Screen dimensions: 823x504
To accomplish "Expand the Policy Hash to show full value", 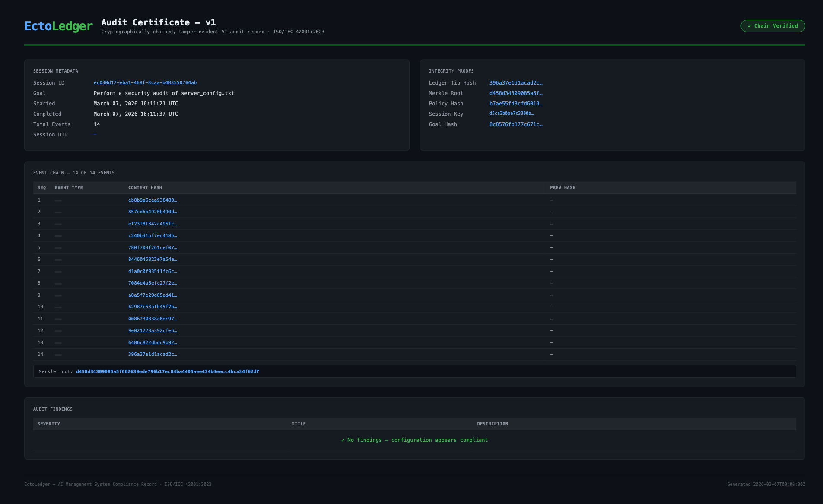I will 516,103.
